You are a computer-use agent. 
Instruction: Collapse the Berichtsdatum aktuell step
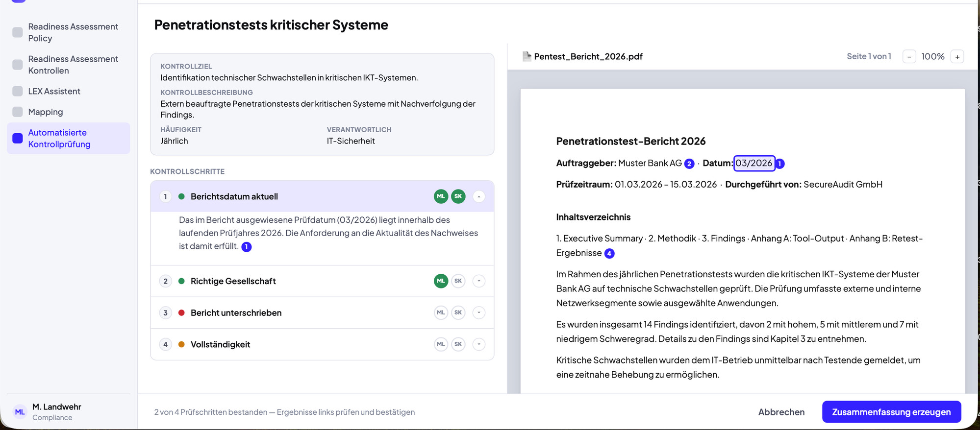[x=479, y=196]
